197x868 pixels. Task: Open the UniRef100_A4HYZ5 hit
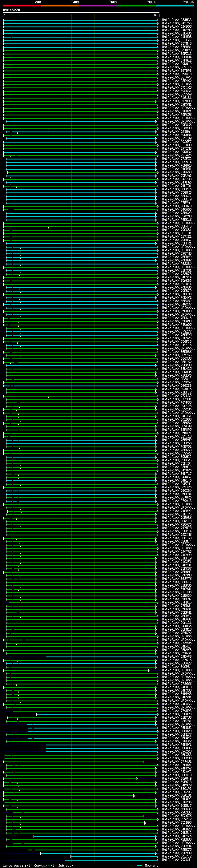pyautogui.click(x=177, y=836)
